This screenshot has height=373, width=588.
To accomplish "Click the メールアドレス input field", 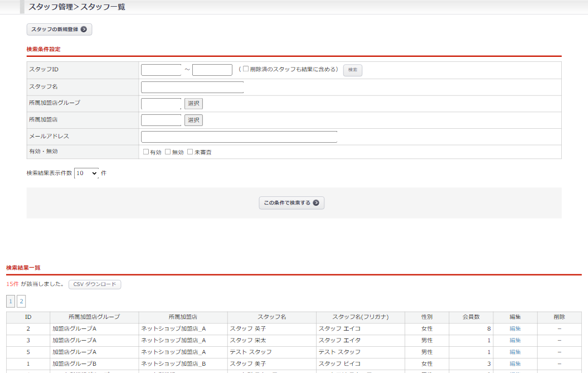I will coord(239,137).
